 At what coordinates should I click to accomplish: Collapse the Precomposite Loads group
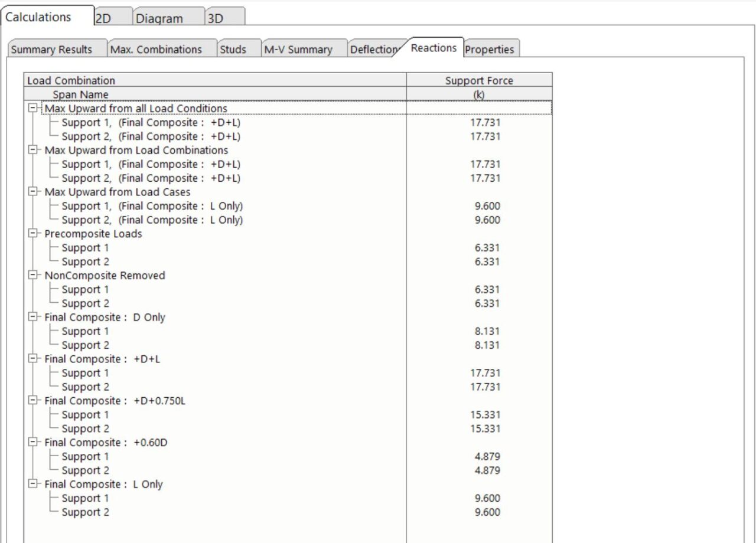34,234
